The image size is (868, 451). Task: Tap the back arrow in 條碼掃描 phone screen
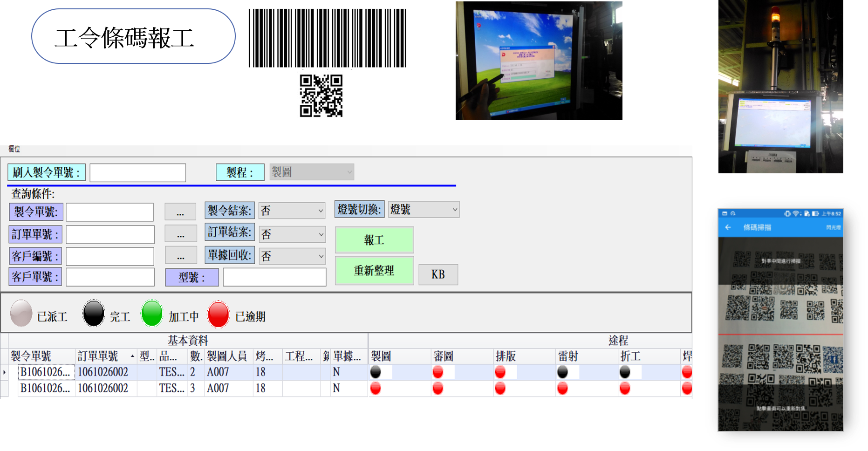click(x=728, y=227)
